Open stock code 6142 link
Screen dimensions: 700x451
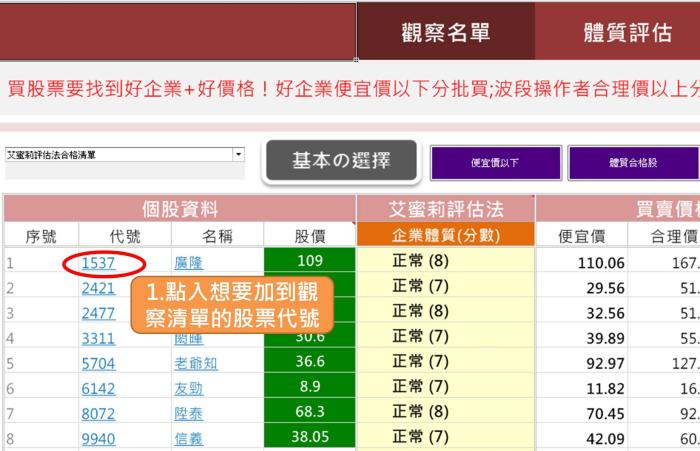click(x=98, y=388)
